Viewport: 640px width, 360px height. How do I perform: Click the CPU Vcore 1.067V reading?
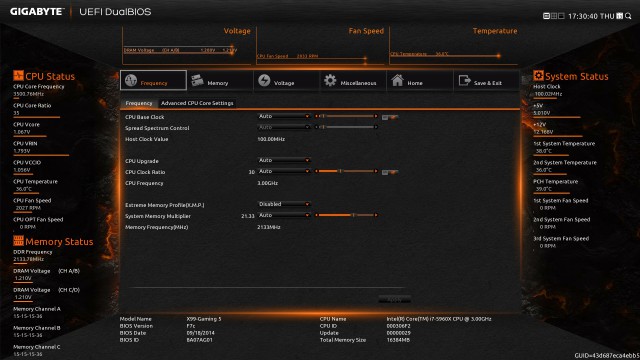[x=22, y=132]
